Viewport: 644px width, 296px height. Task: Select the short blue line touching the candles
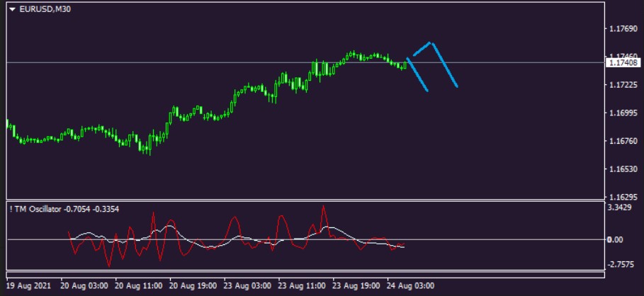[x=417, y=74]
